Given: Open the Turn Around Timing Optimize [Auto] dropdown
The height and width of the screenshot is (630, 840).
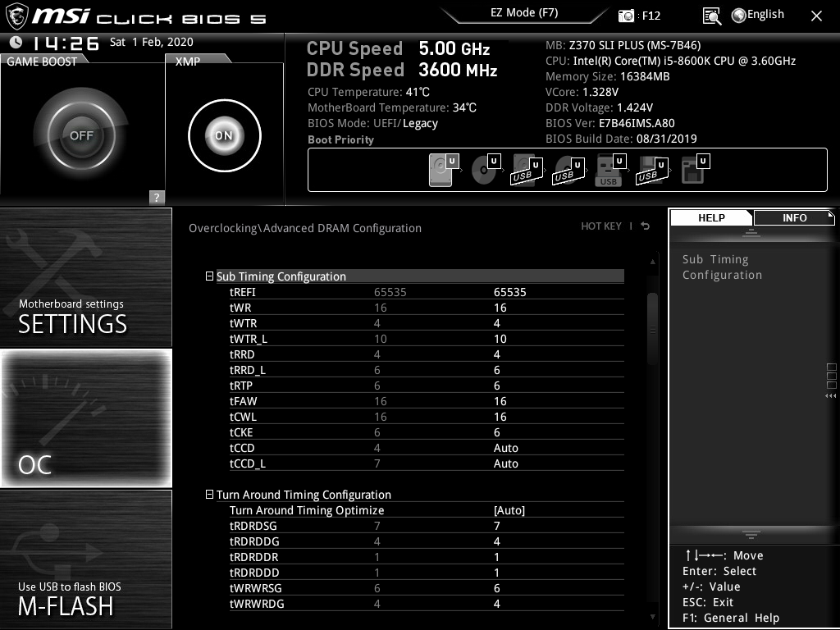Looking at the screenshot, I should (509, 510).
